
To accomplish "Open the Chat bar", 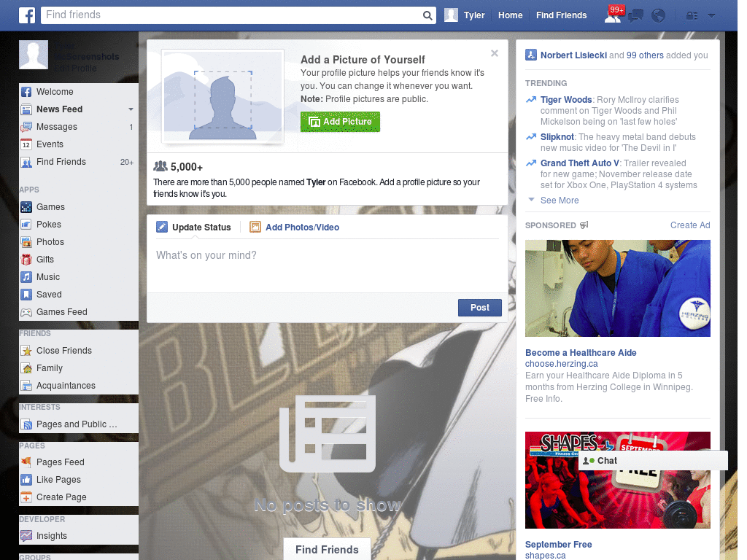I will (x=653, y=461).
